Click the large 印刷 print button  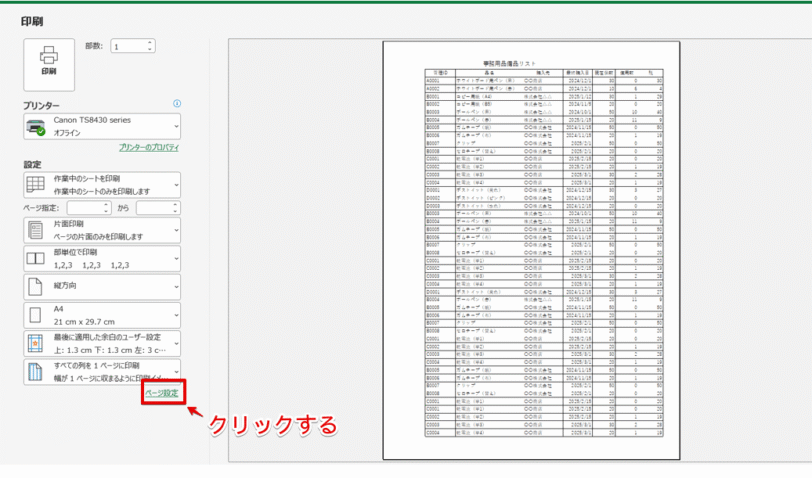point(49,65)
